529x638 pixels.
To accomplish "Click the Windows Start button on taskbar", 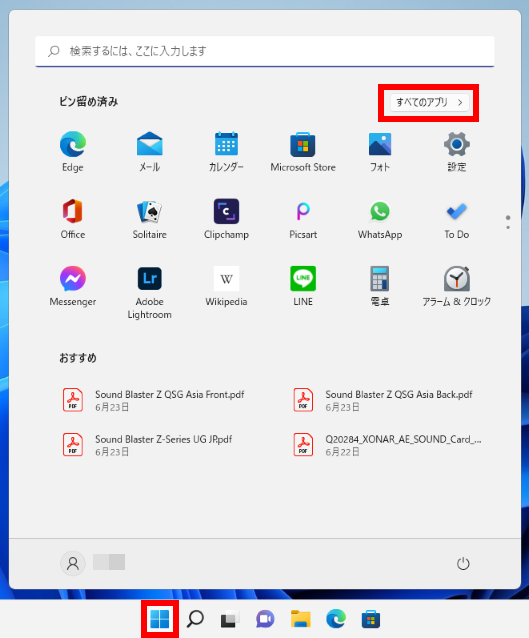I will point(160,619).
